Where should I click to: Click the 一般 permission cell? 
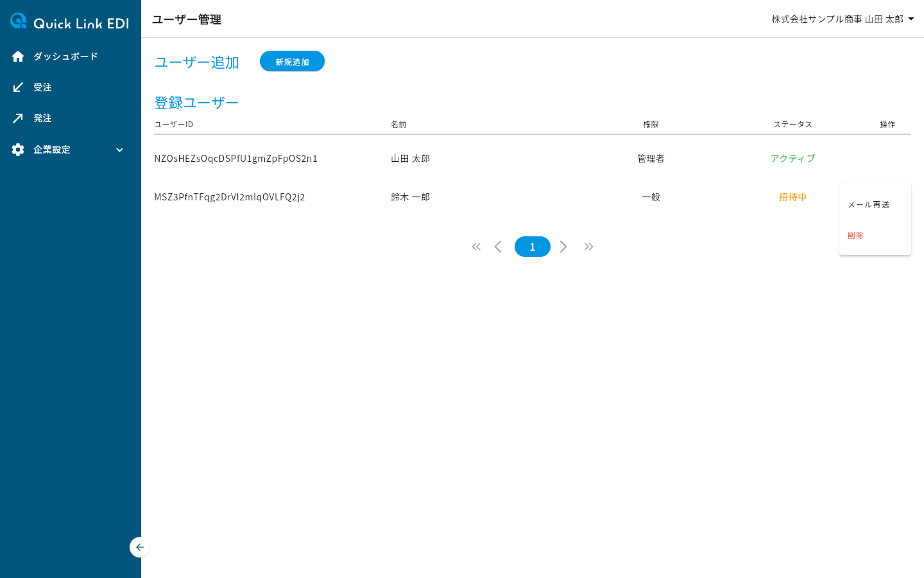[651, 197]
